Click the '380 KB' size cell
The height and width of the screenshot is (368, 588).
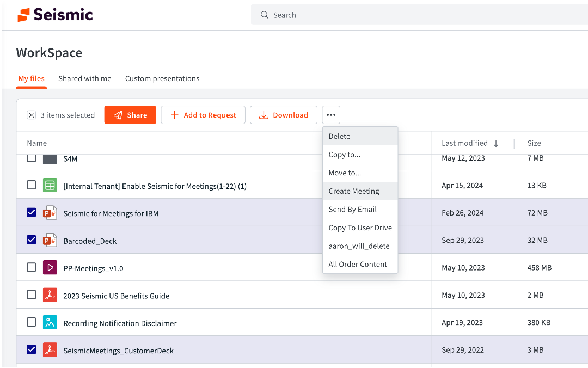[539, 323]
